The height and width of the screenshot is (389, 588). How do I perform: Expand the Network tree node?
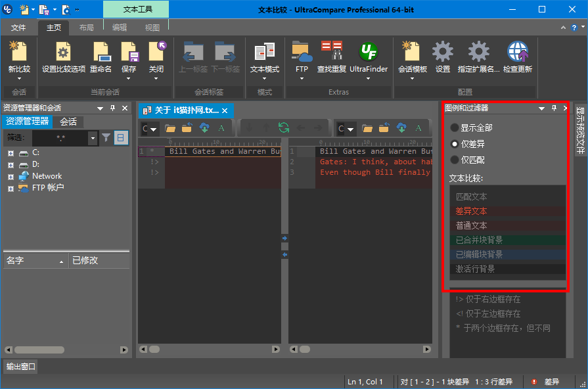11,177
